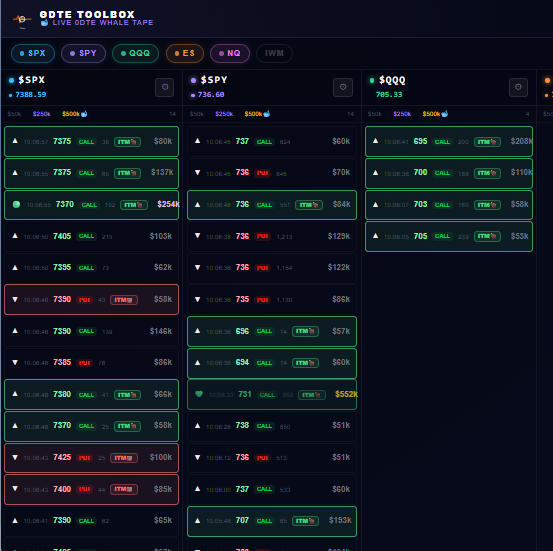The width and height of the screenshot is (553, 551).
Task: Click ITM badge on SPY 696 CALL $57k row
Action: pyautogui.click(x=305, y=331)
